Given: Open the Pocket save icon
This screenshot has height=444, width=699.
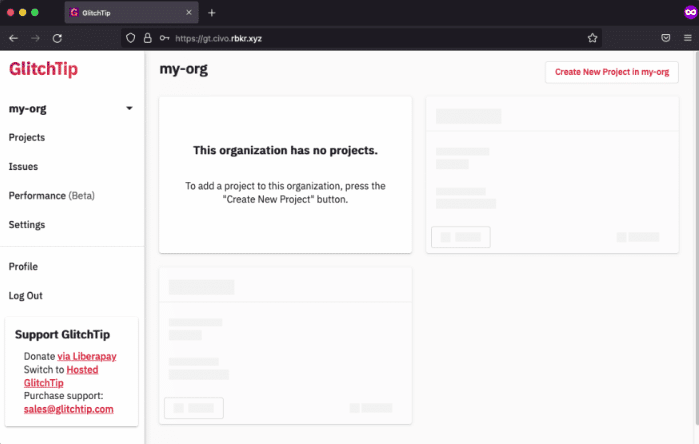Looking at the screenshot, I should tap(666, 38).
